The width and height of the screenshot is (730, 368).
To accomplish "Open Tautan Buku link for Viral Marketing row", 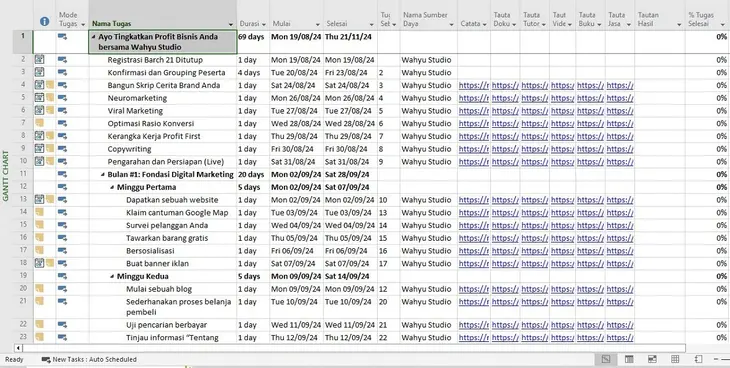I will pos(590,110).
